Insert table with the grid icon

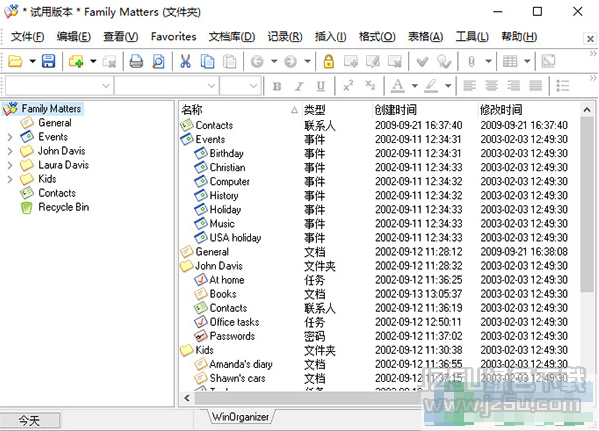tap(510, 61)
